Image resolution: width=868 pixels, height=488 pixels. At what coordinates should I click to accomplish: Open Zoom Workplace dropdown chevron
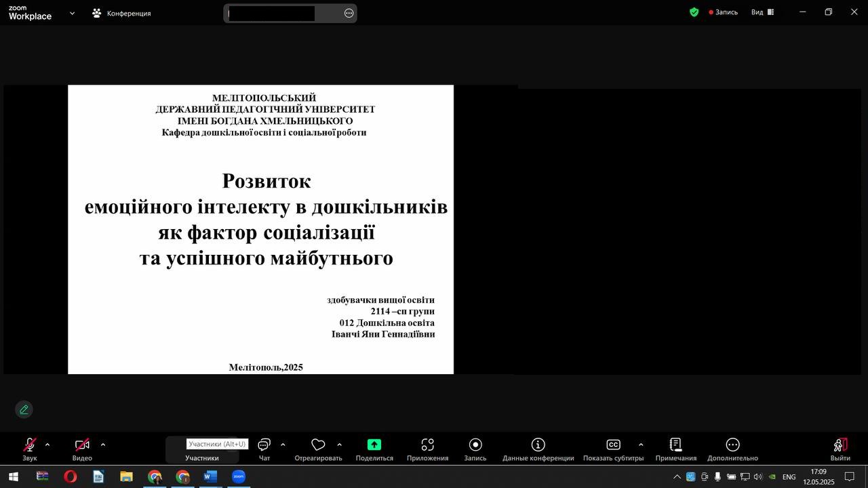tap(72, 13)
